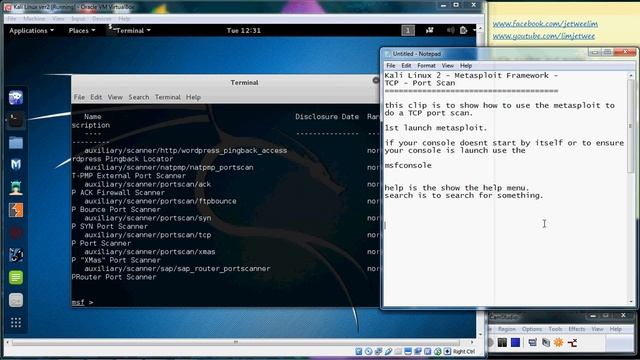Click VirtualBox optical disk status icon
Image resolution: width=640 pixels, height=360 pixels.
coord(369,351)
